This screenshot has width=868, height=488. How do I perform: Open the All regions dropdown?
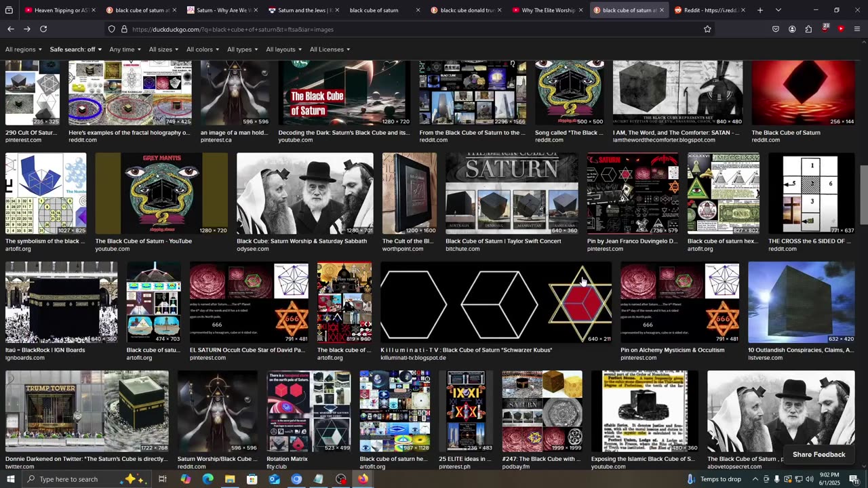24,49
